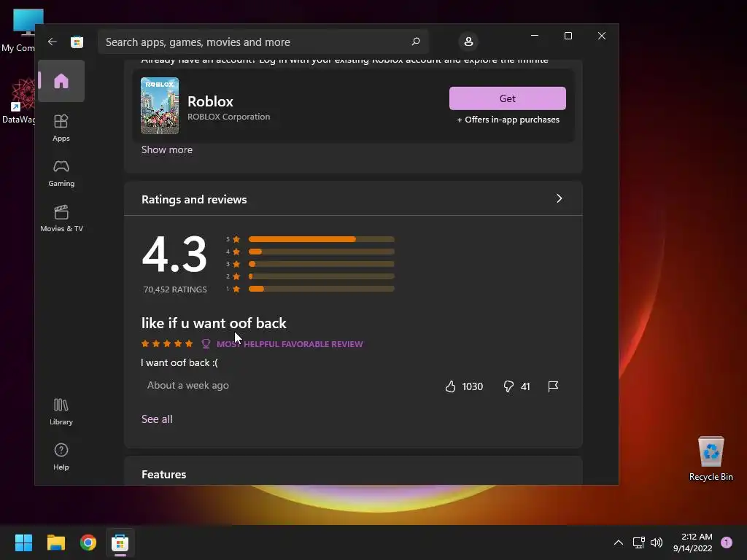Open the user account profile icon

(x=468, y=42)
